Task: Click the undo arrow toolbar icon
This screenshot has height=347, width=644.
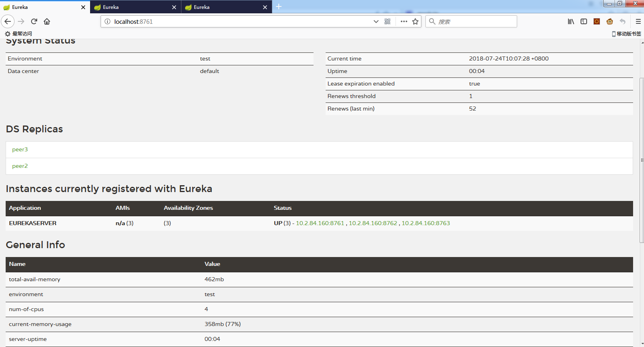Action: [623, 21]
